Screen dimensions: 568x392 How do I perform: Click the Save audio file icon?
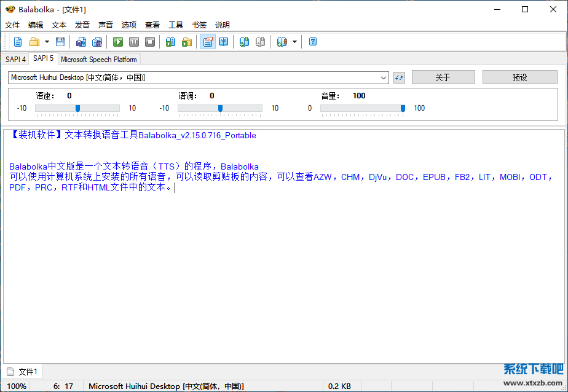click(81, 42)
